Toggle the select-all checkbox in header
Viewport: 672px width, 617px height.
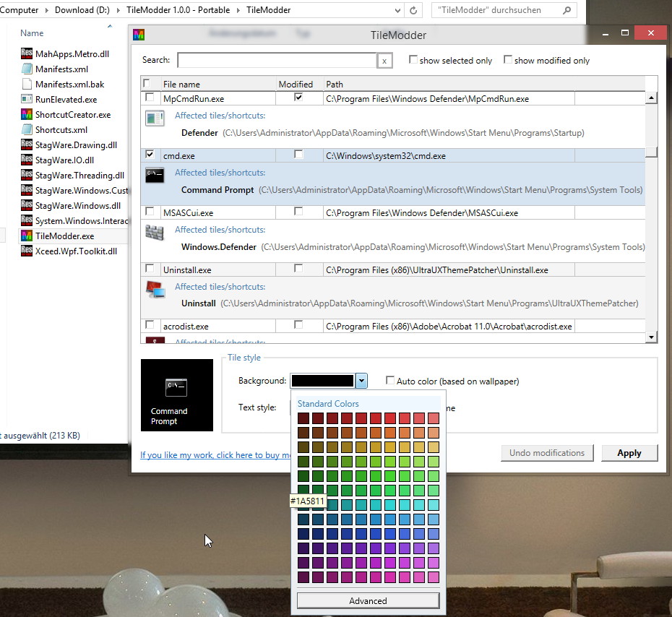(x=147, y=83)
